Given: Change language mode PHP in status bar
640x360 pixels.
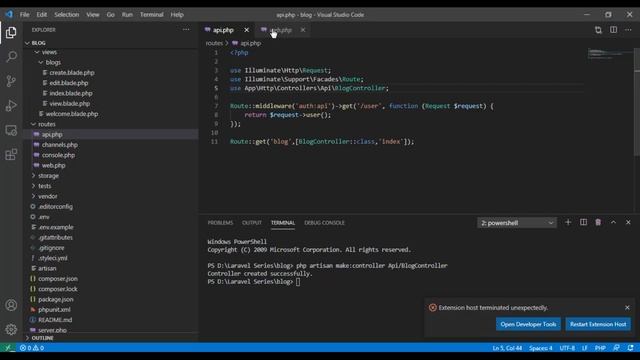Looking at the screenshot, I should pos(600,348).
